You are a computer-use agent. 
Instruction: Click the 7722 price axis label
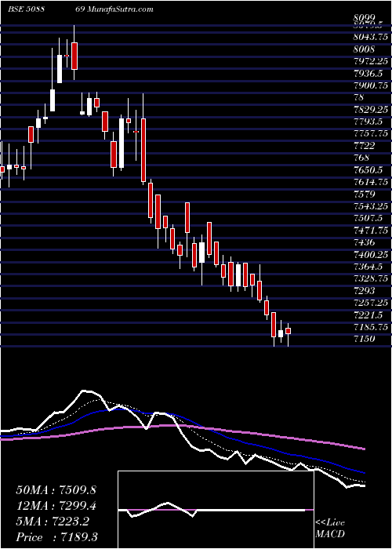tap(364, 145)
